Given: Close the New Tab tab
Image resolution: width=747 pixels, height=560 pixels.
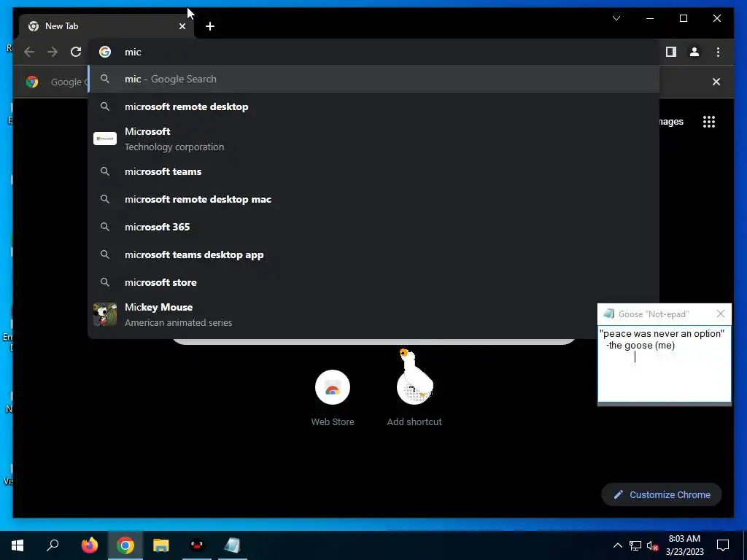Looking at the screenshot, I should [x=182, y=26].
